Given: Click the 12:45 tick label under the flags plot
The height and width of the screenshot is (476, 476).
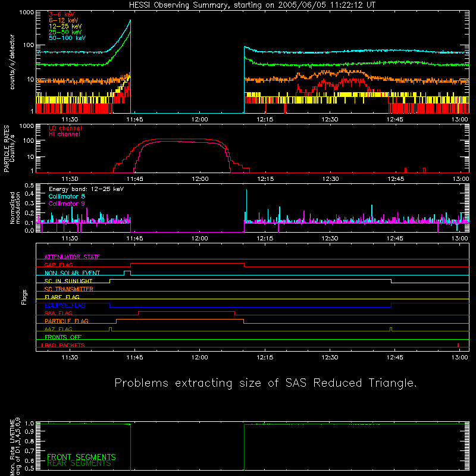Looking at the screenshot, I should coord(395,358).
